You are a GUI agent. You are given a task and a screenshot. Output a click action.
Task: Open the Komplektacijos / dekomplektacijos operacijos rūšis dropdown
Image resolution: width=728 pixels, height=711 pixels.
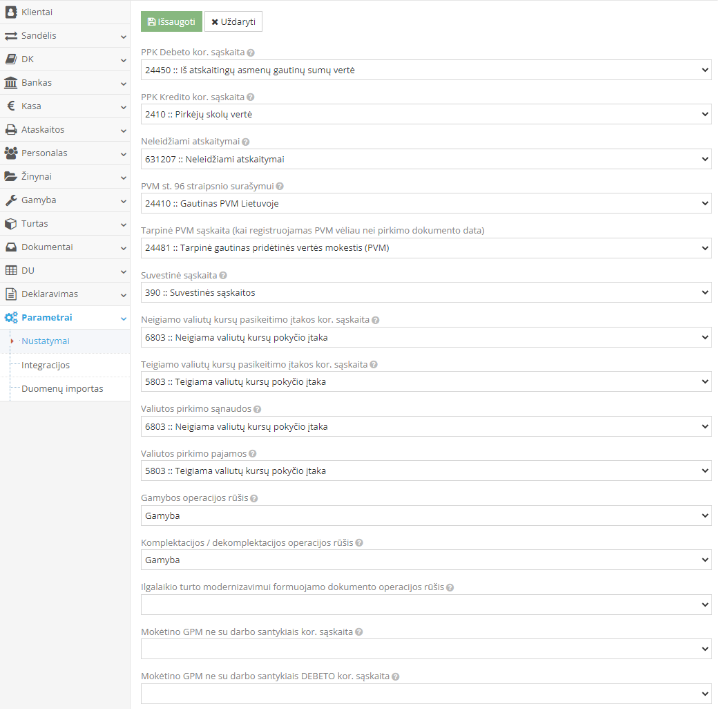tap(427, 560)
